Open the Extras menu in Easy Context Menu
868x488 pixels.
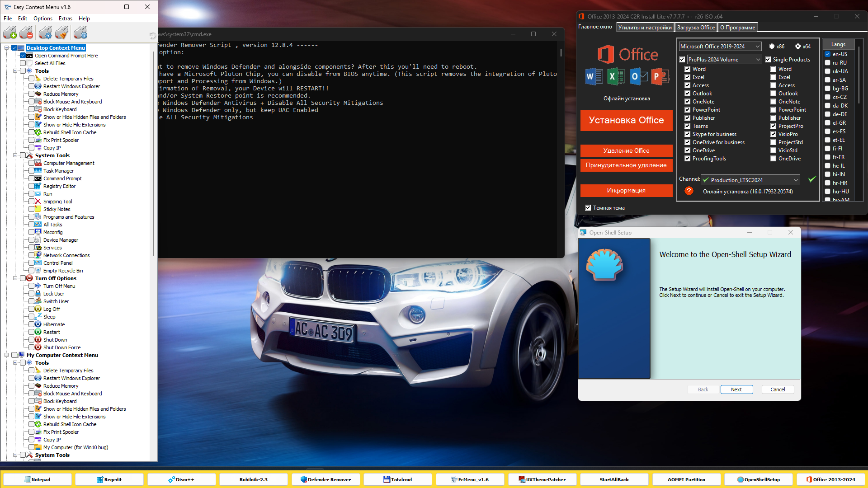coord(65,19)
